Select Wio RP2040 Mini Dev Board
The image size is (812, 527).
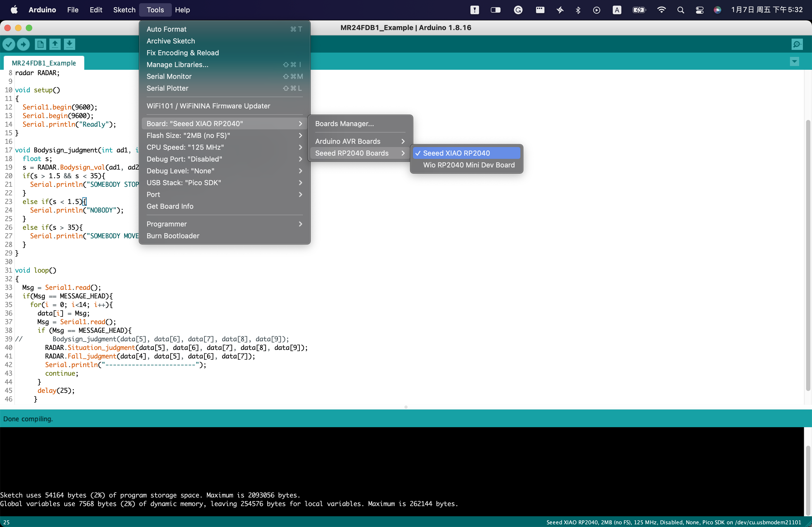(469, 165)
